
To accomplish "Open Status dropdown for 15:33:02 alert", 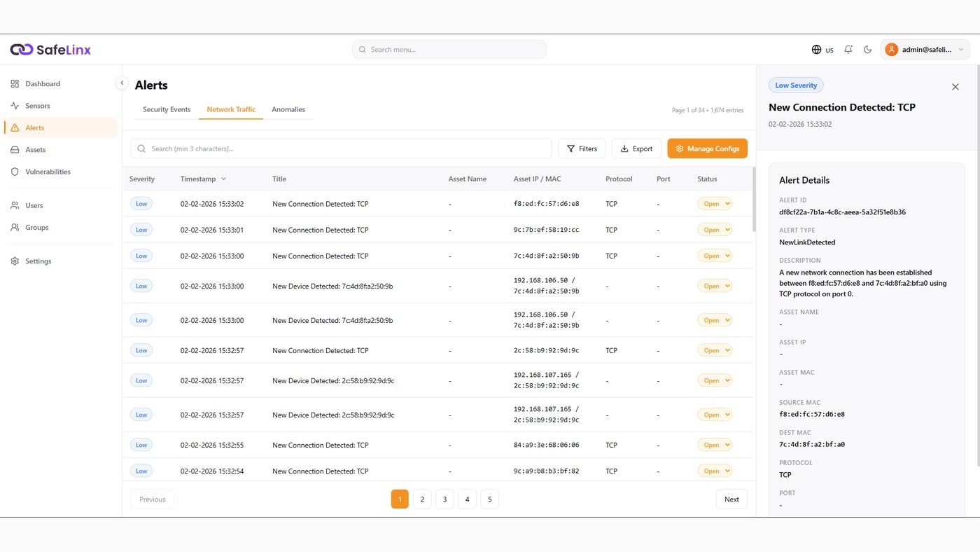I will tap(715, 204).
